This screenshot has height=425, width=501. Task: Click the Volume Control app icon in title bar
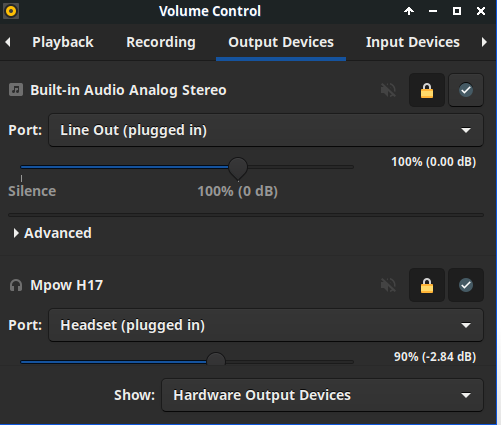coord(11,11)
